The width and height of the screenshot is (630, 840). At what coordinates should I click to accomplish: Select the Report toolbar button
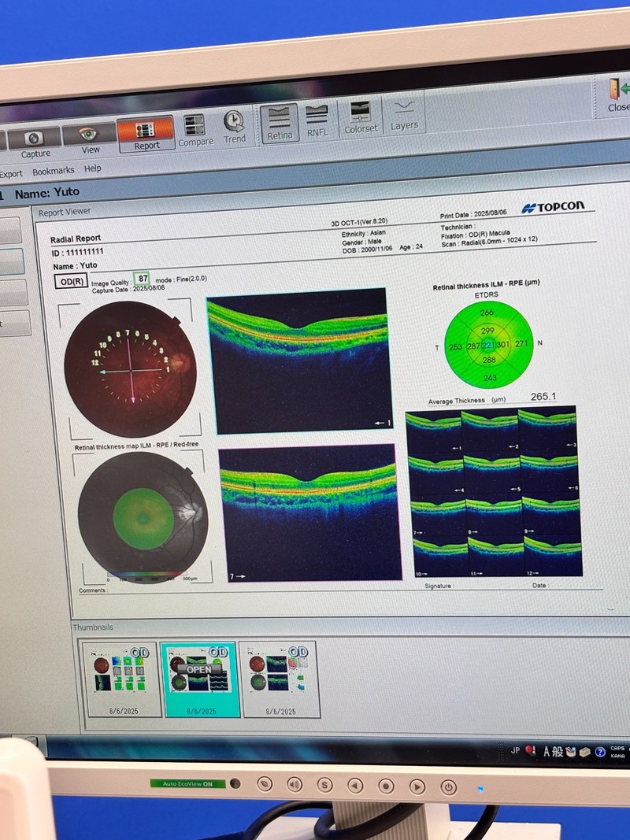[146, 134]
